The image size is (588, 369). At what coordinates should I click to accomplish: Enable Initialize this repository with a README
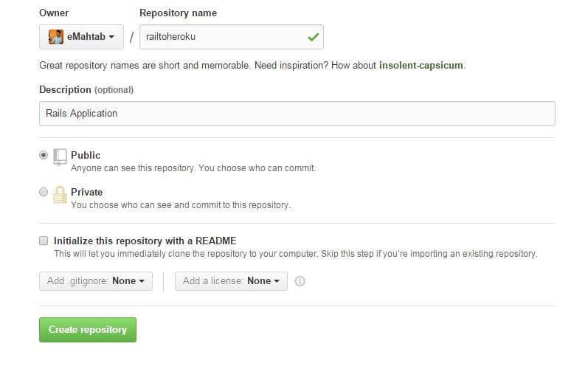coord(44,241)
